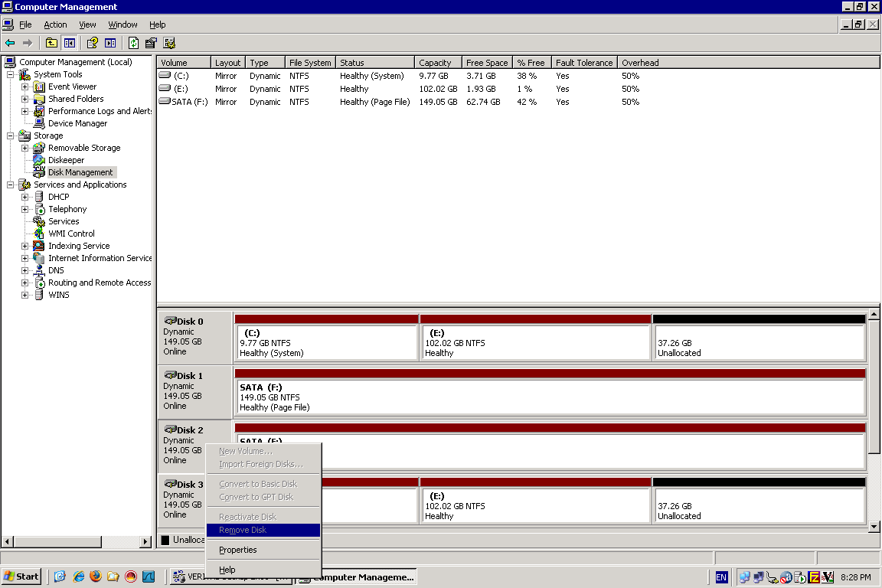This screenshot has height=588, width=882.
Task: Click the Refresh toolbar icon
Action: tap(133, 43)
